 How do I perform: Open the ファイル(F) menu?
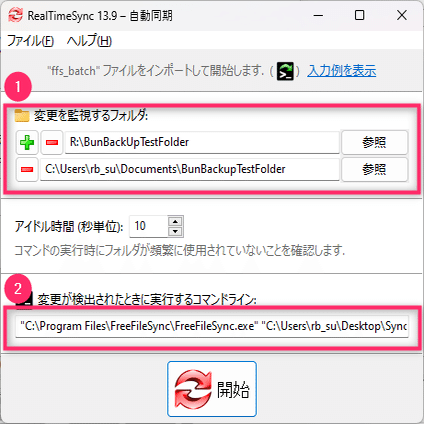[x=30, y=41]
